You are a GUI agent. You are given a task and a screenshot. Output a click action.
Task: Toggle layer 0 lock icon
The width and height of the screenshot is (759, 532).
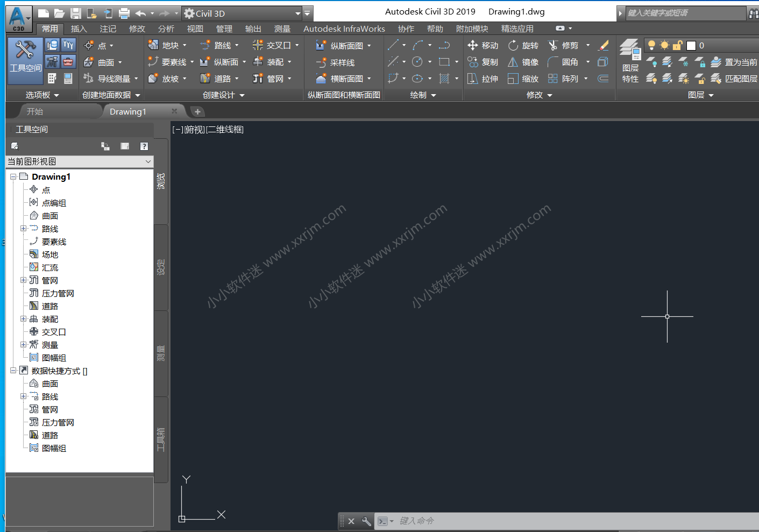tap(678, 45)
